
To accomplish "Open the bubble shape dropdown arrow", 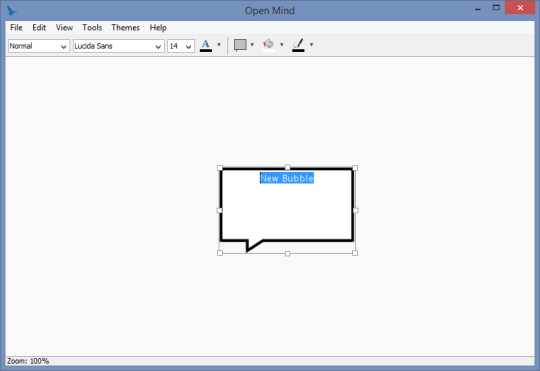I will coord(252,45).
